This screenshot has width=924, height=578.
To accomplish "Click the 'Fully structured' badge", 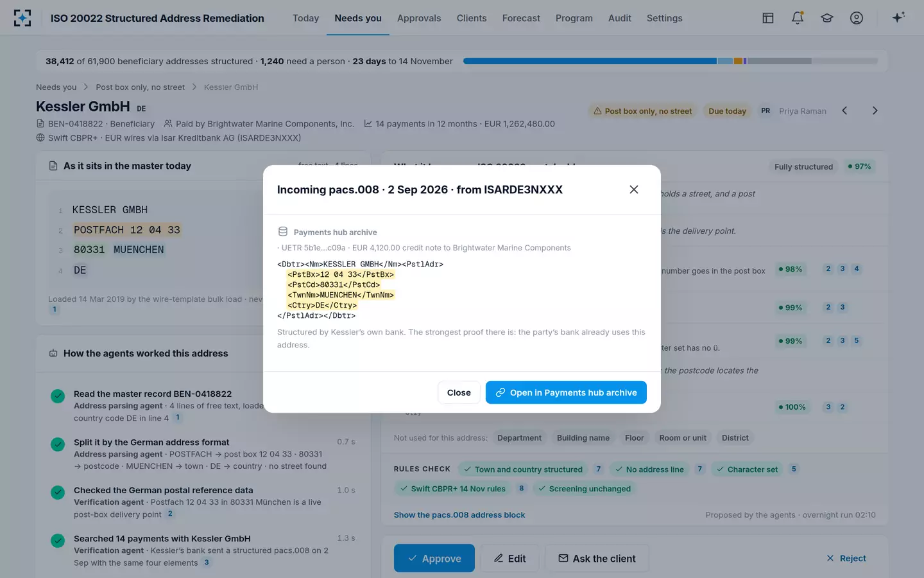I will (803, 166).
